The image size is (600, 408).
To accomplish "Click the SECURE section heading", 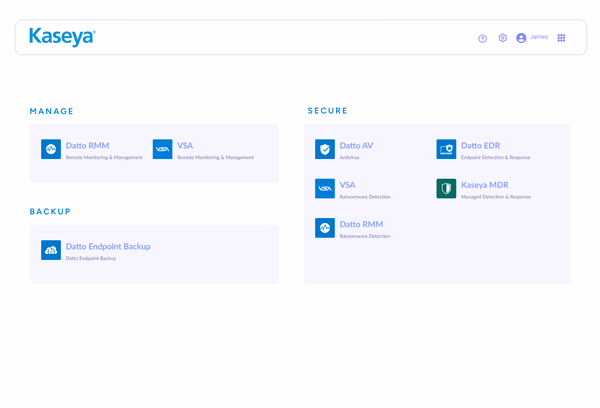I will (328, 111).
